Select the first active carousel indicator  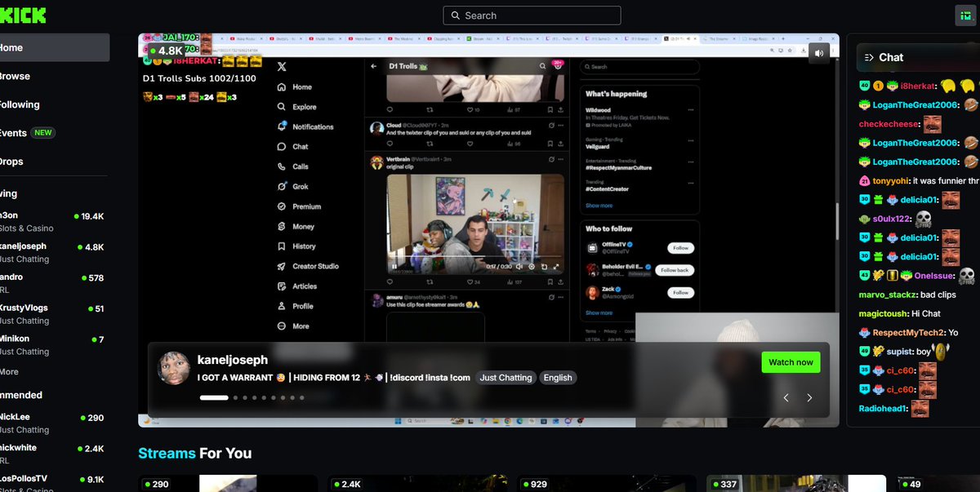[x=214, y=398]
